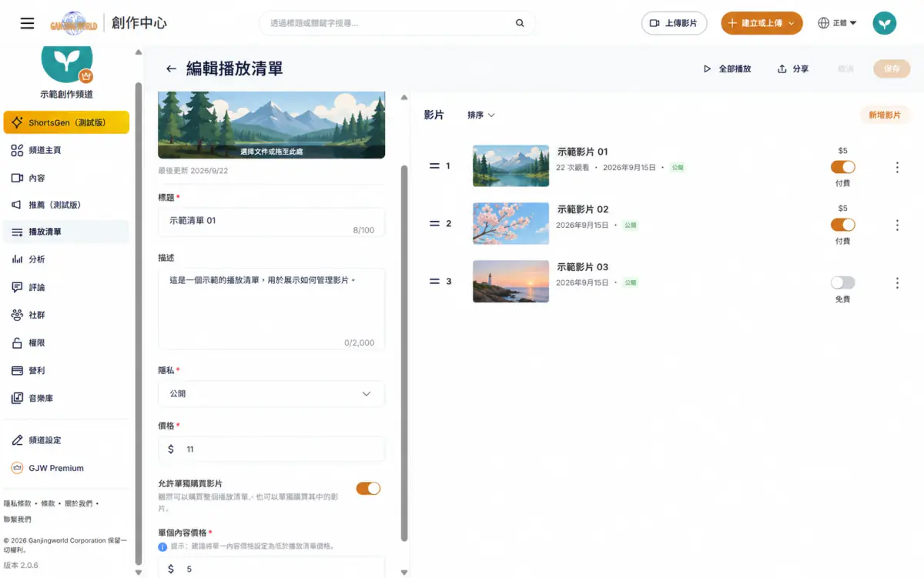Open more options for 示範影片 02
Screen dimensions: 924x578
pos(897,225)
